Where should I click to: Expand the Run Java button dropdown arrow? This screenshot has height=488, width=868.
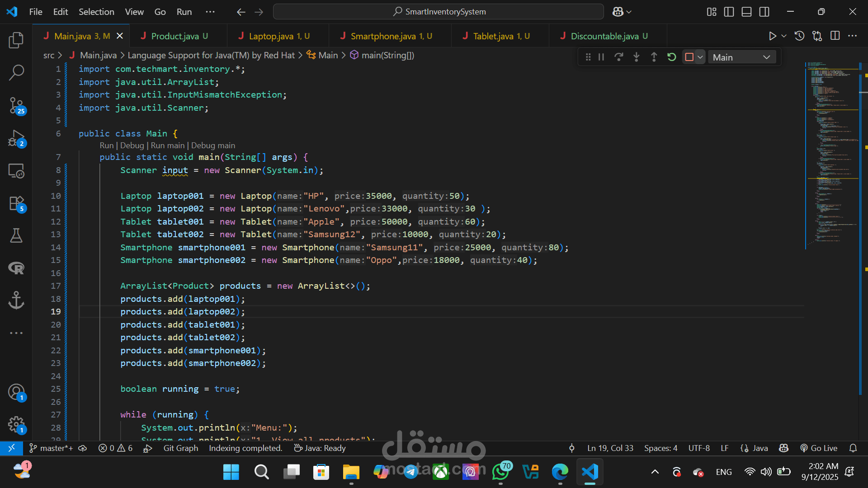(784, 36)
